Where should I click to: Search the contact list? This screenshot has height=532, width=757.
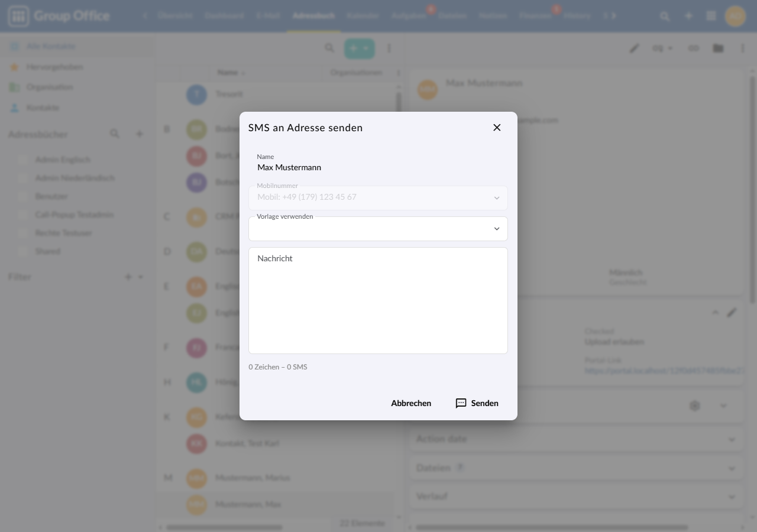pos(329,48)
